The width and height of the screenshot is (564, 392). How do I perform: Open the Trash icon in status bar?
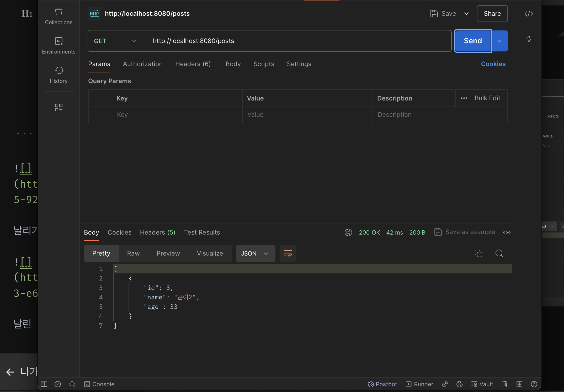click(x=504, y=384)
